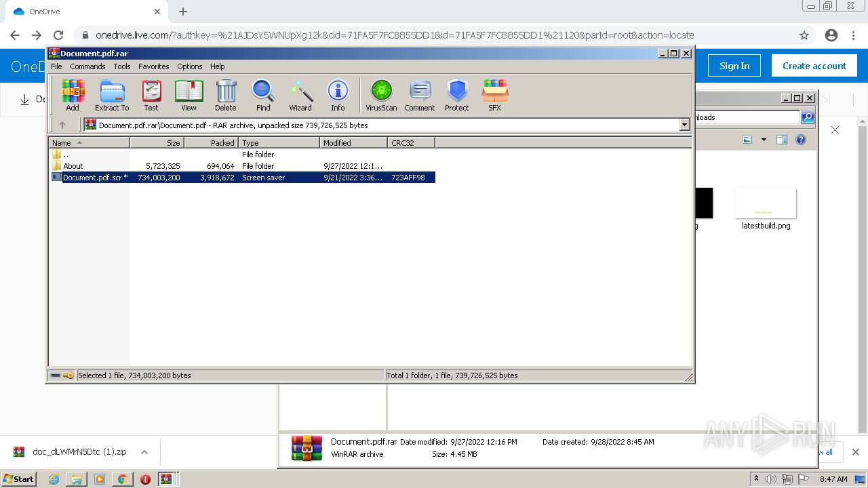Viewport: 868px width, 488px height.
Task: Click the Find magnifier icon
Action: click(x=263, y=95)
